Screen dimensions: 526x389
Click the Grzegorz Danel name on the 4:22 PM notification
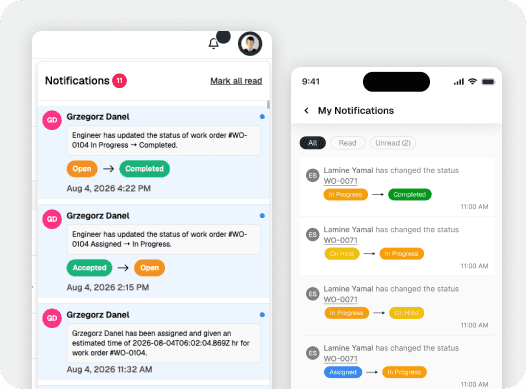click(98, 117)
